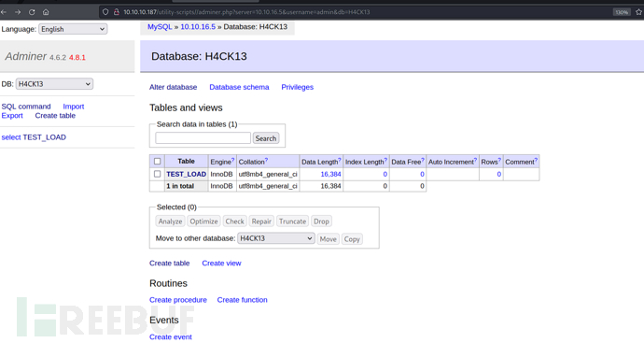Click the 130% zoom indicator
Viewport: 644px width, 343px height.
pyautogui.click(x=622, y=12)
